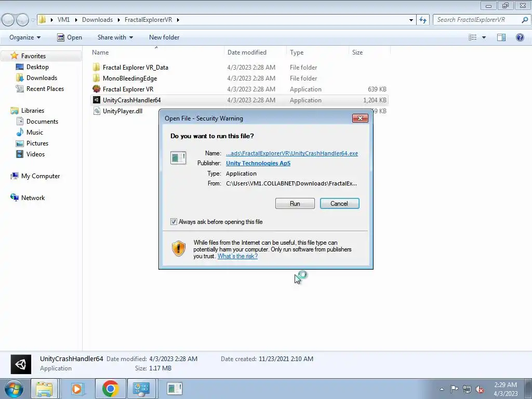Open Recent Places in navigation pane

point(45,88)
